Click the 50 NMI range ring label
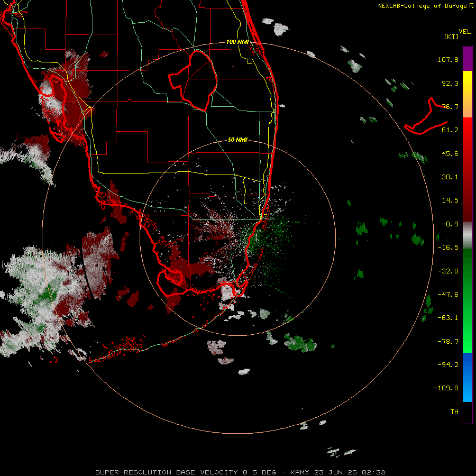Image resolution: width=476 pixels, height=476 pixels. click(237, 140)
